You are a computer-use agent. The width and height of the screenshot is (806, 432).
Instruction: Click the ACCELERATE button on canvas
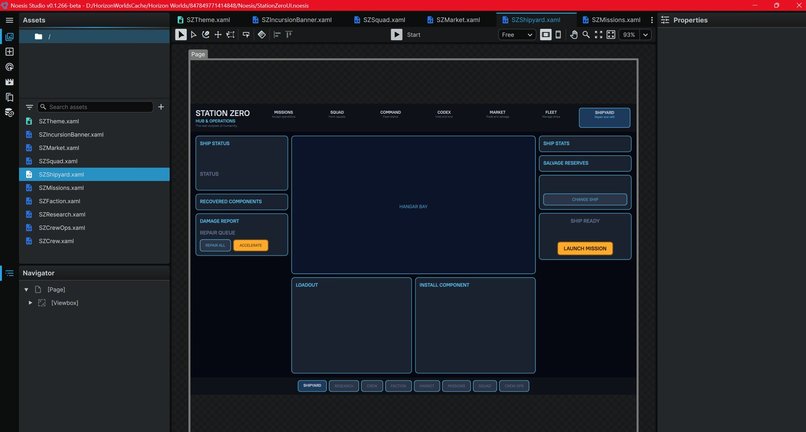(x=250, y=245)
